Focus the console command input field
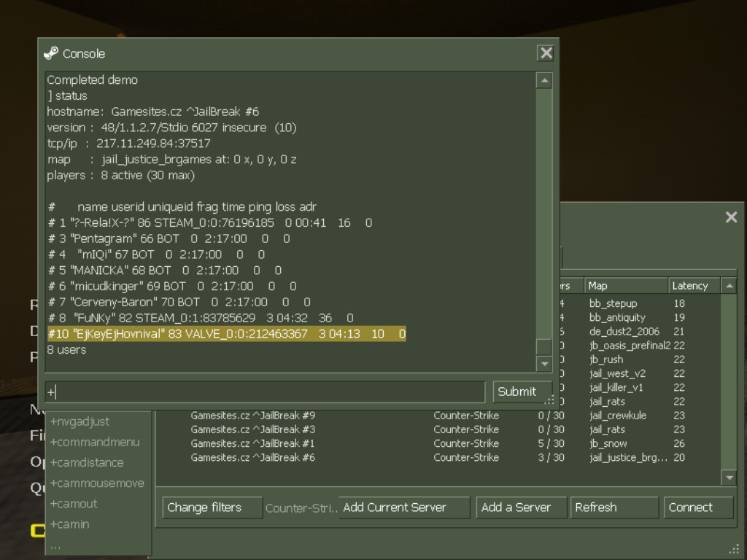This screenshot has width=747, height=560. (x=265, y=392)
